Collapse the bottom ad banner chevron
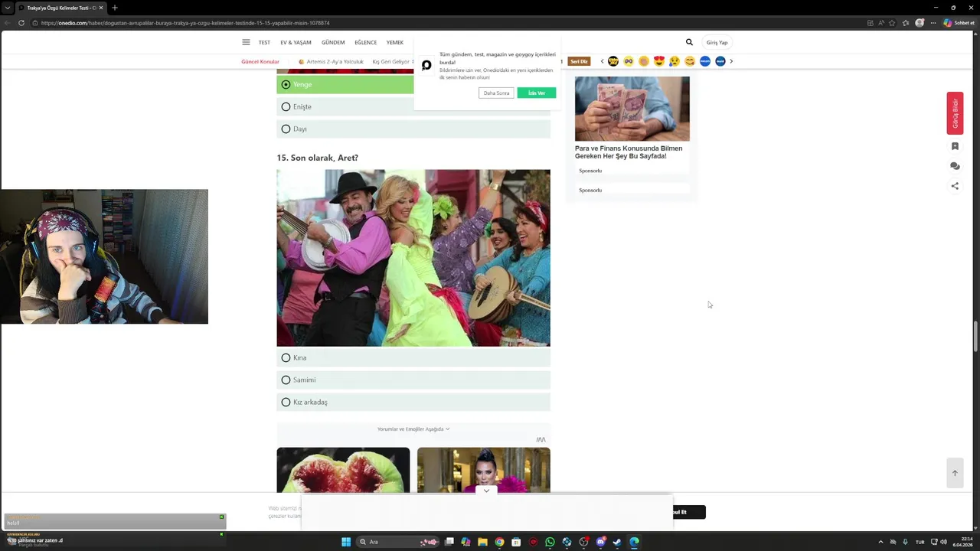Viewport: 980px width, 551px height. [x=486, y=491]
